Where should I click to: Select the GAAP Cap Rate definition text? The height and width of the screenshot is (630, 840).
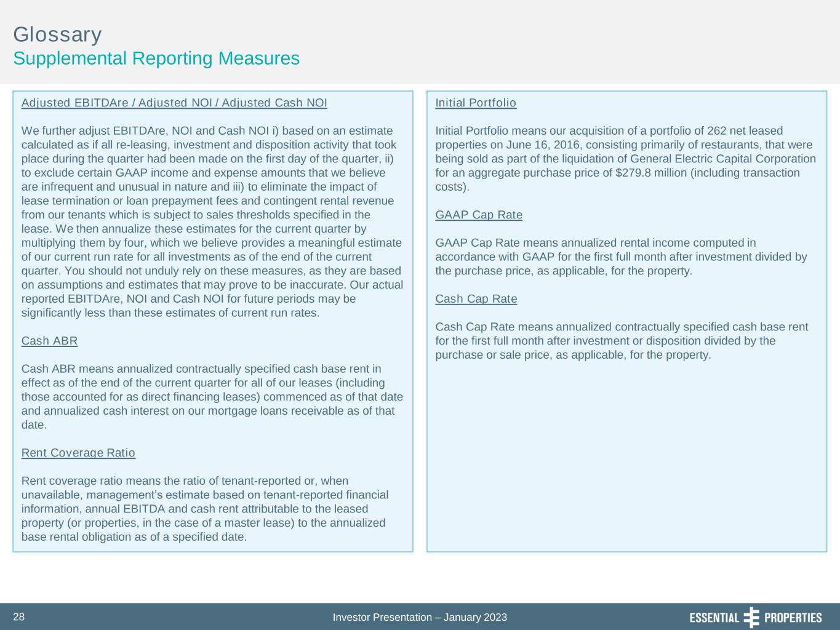621,257
